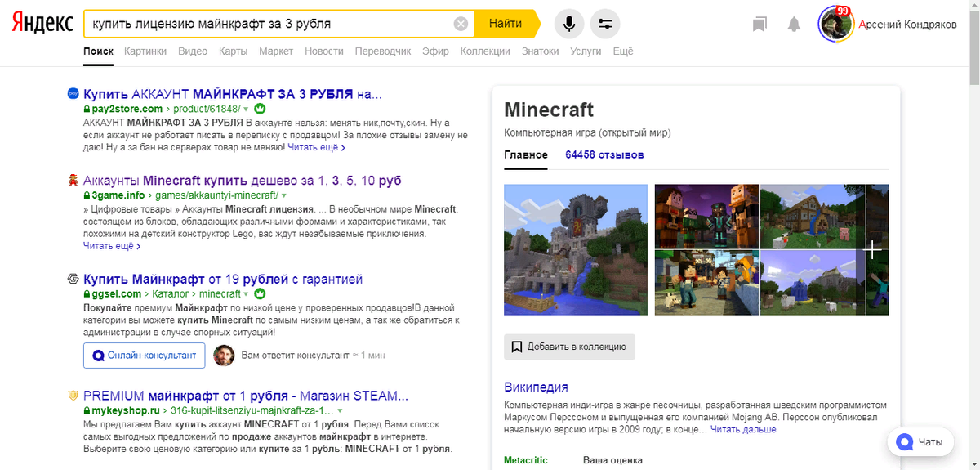The image size is (980, 470).
Task: Open the Metacritic link
Action: click(x=526, y=460)
